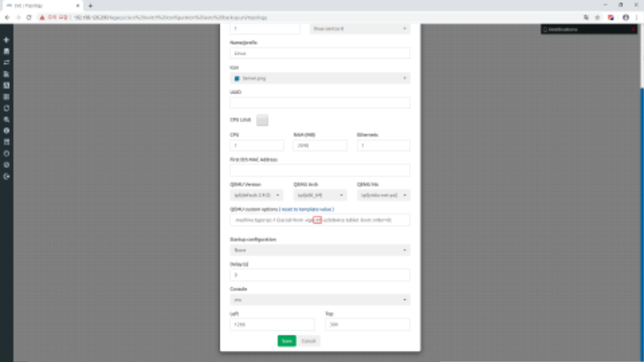
Task: Open Startup-configs sidebar icon
Action: [x=6, y=74]
